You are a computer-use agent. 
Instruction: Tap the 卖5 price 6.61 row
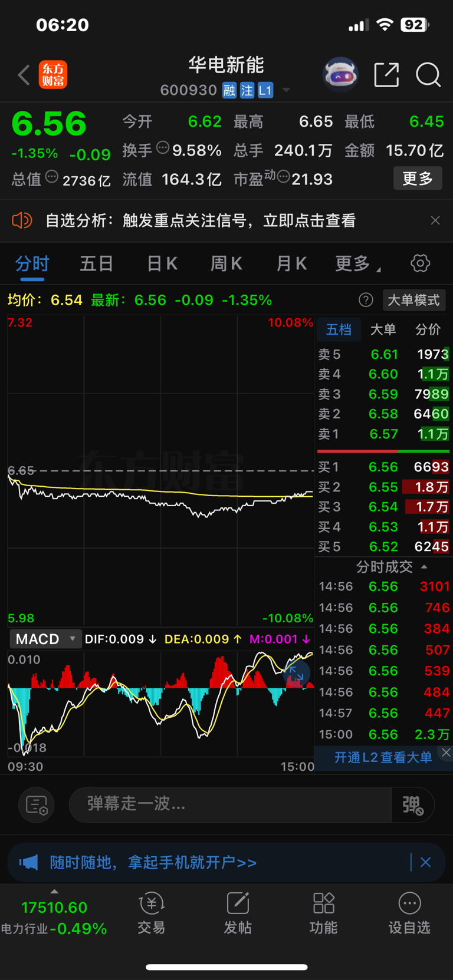pyautogui.click(x=383, y=354)
